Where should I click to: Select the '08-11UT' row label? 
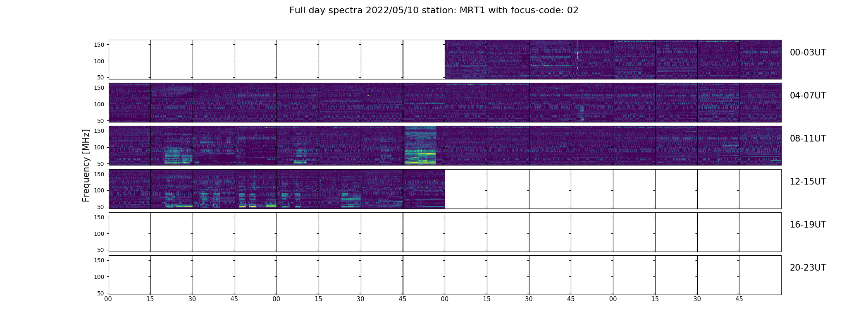pyautogui.click(x=808, y=139)
